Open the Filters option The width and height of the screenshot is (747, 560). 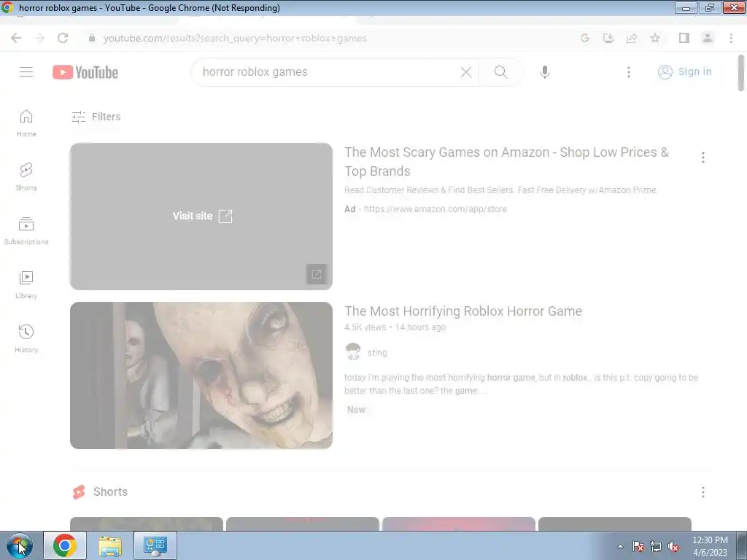(96, 117)
